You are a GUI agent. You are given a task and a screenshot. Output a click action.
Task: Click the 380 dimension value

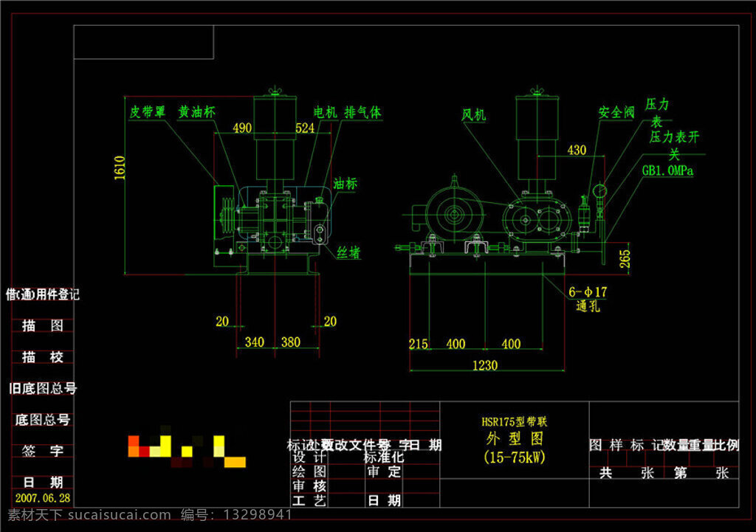click(291, 342)
